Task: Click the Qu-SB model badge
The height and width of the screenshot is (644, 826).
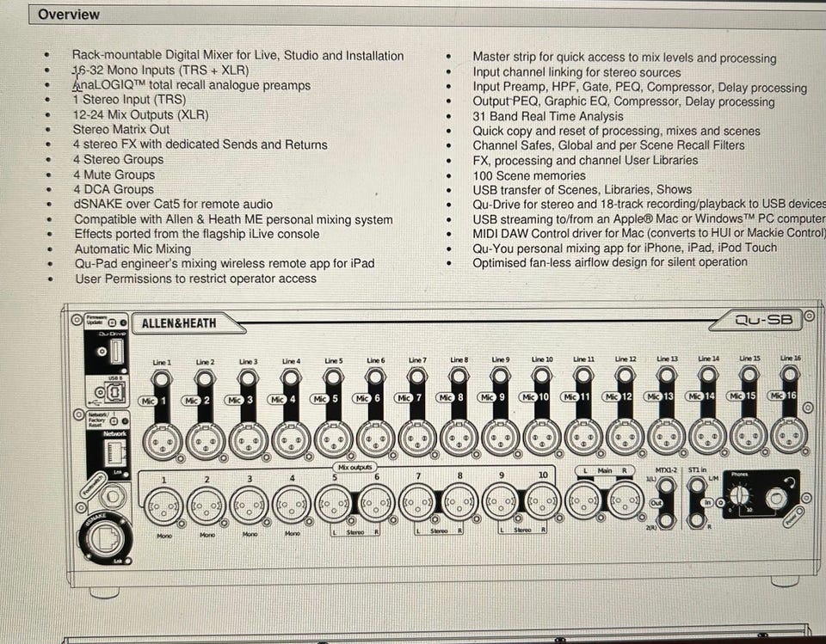Action: pyautogui.click(x=763, y=319)
